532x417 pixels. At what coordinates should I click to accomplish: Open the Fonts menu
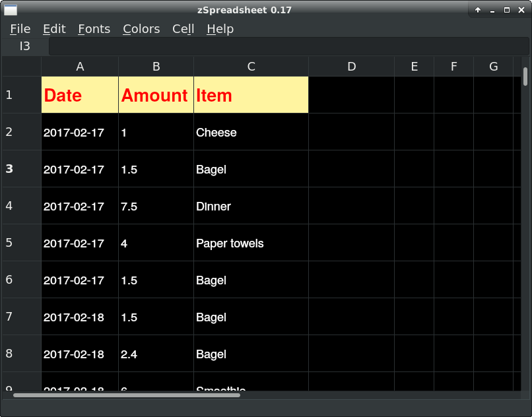click(x=94, y=29)
